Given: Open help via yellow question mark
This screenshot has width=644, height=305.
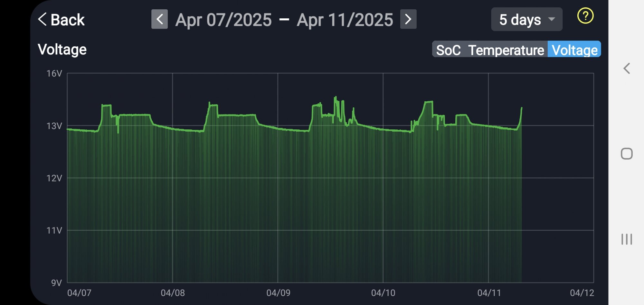Looking at the screenshot, I should coord(585,16).
